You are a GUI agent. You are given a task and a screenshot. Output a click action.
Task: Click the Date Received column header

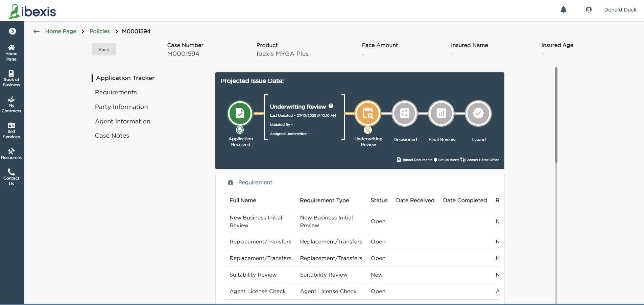pyautogui.click(x=415, y=201)
